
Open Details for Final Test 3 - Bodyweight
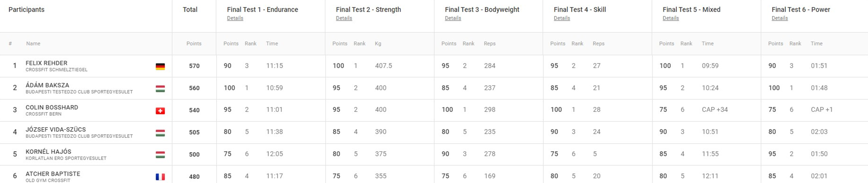tap(453, 18)
